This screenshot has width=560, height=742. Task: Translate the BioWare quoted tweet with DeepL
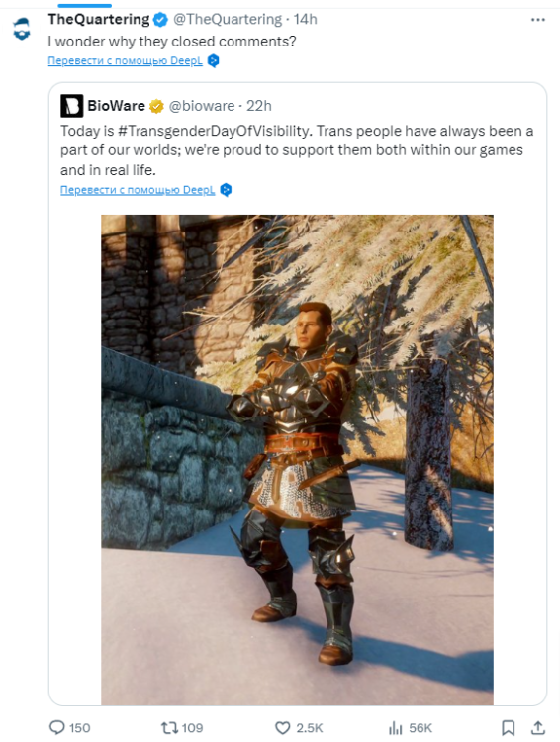tap(138, 190)
